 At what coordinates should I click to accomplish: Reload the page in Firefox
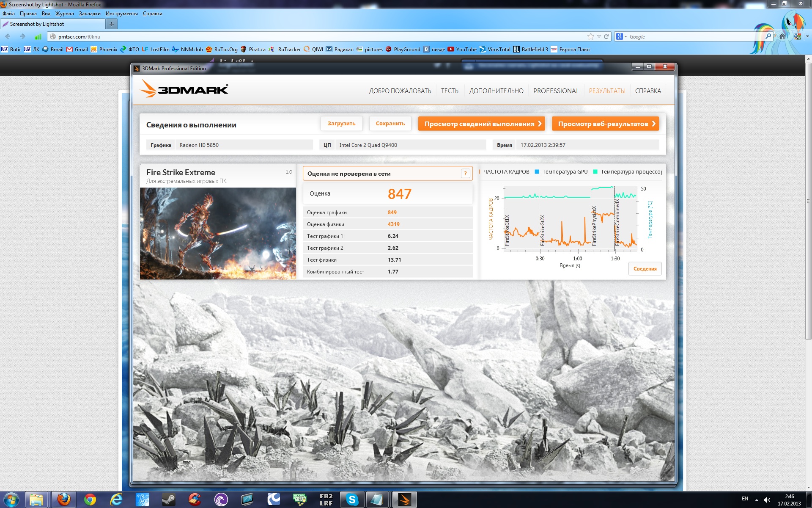pos(606,36)
